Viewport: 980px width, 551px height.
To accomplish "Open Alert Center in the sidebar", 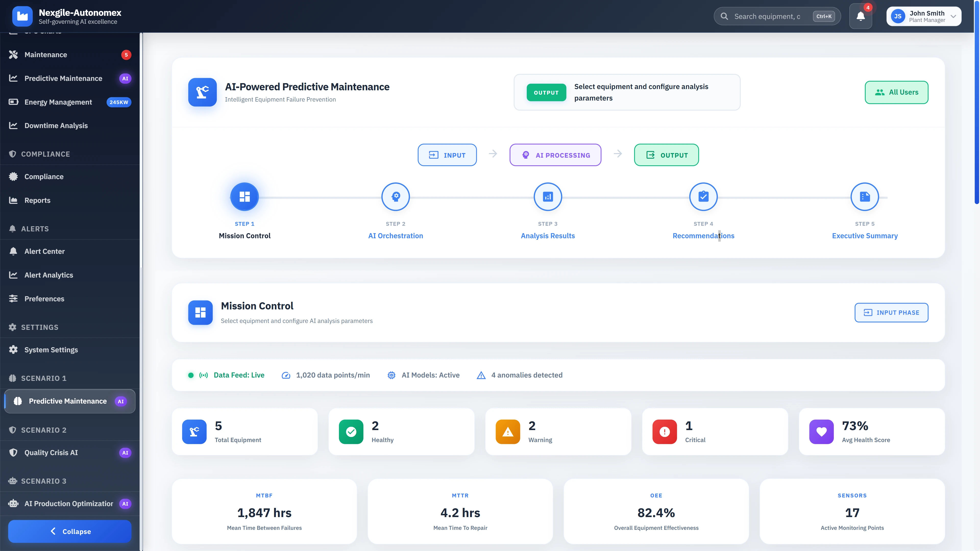I will tap(44, 251).
